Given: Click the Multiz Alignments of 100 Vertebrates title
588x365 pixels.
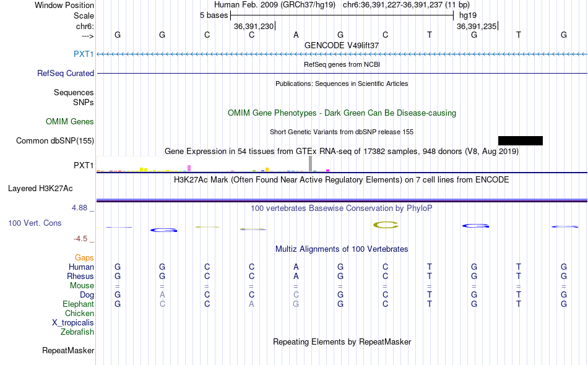Looking at the screenshot, I should point(342,249).
